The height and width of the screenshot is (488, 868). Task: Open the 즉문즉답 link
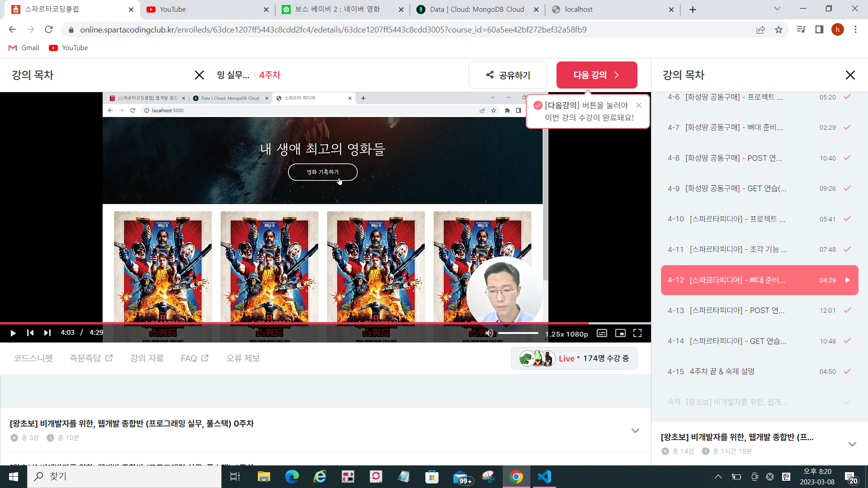click(91, 358)
